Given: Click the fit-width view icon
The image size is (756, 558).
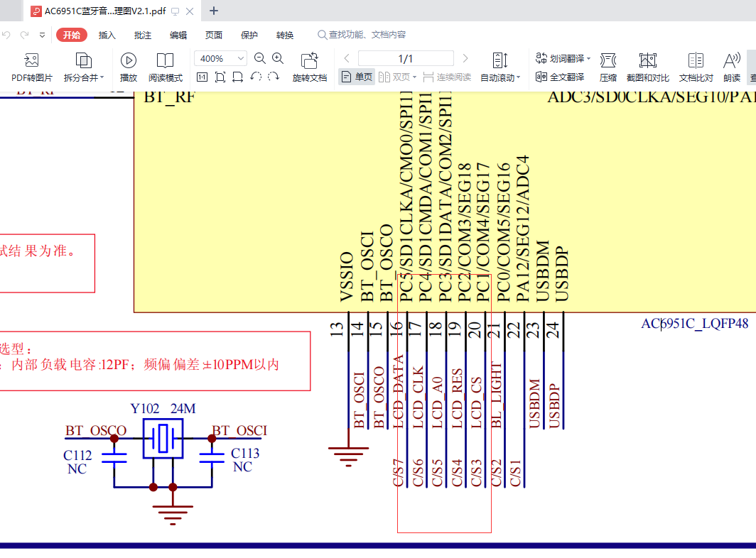Looking at the screenshot, I should coord(238,77).
